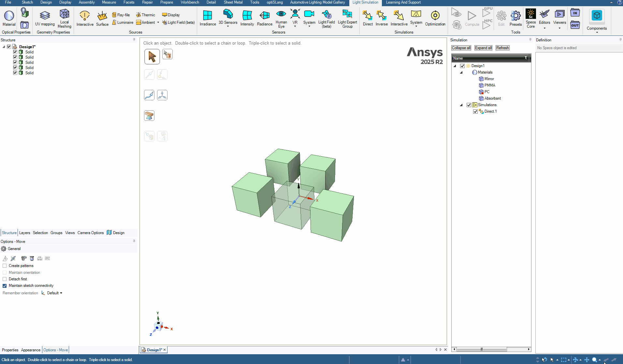This screenshot has height=364, width=623.
Task: Toggle the Design1 checkbox in Structure tree
Action: tap(9, 47)
